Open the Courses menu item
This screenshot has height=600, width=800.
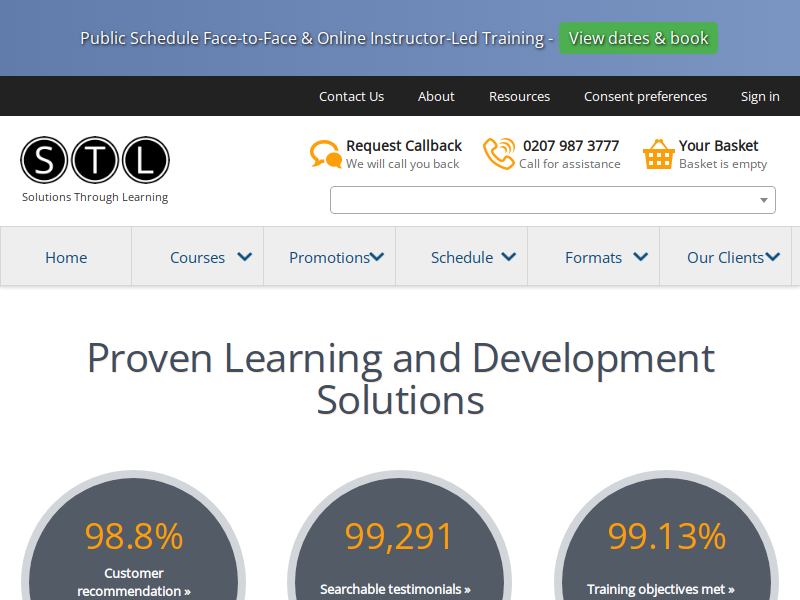click(197, 257)
